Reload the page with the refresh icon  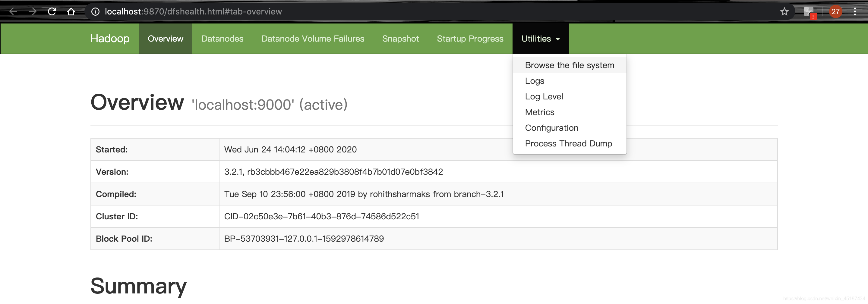coord(52,11)
